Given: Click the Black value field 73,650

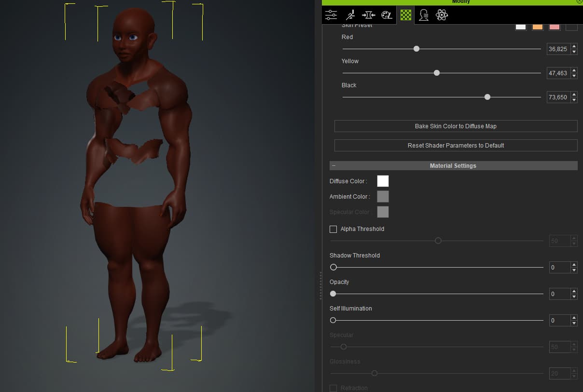Looking at the screenshot, I should coord(558,97).
